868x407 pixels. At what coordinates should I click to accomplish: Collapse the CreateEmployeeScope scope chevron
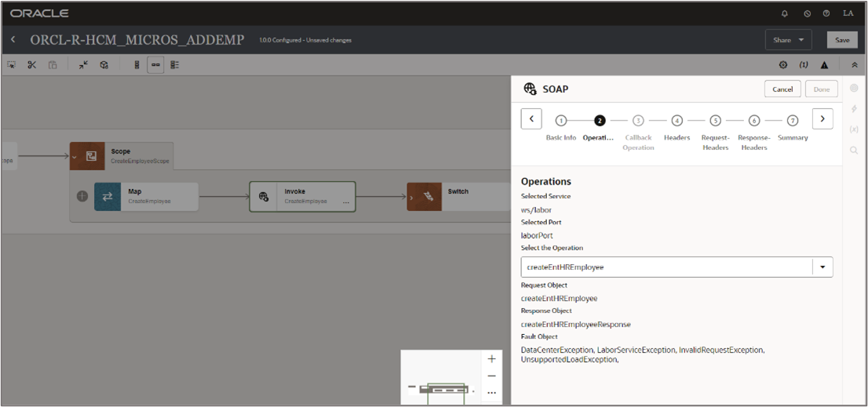(75, 157)
